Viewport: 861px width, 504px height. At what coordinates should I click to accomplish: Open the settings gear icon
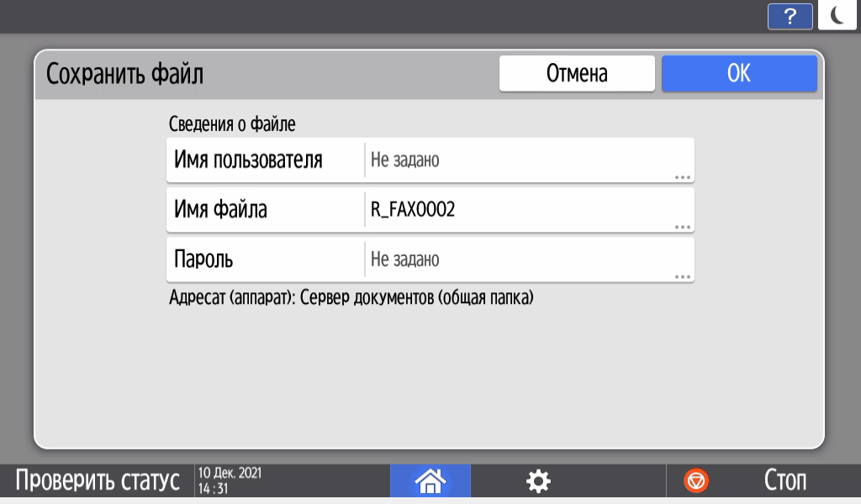coord(537,480)
